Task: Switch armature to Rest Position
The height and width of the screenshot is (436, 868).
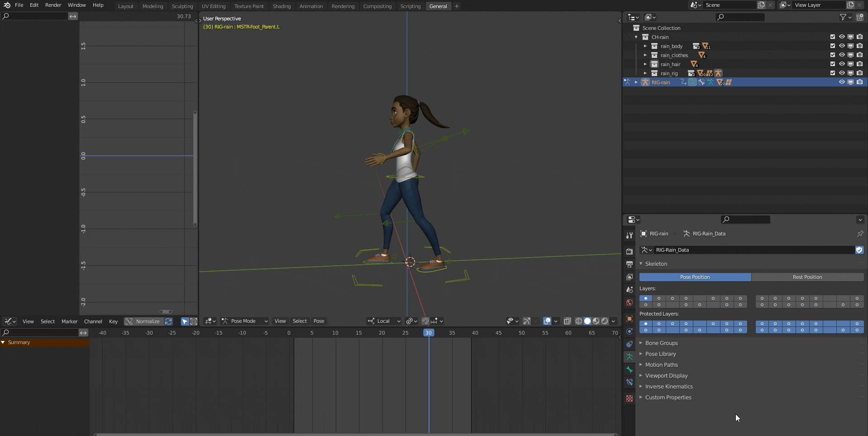Action: [x=808, y=277]
